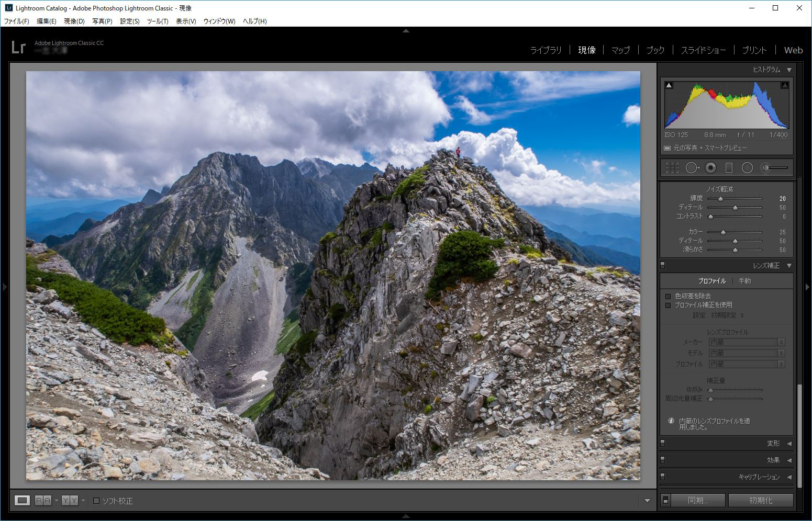
Task: Click the 初期化 reset button
Action: click(761, 501)
